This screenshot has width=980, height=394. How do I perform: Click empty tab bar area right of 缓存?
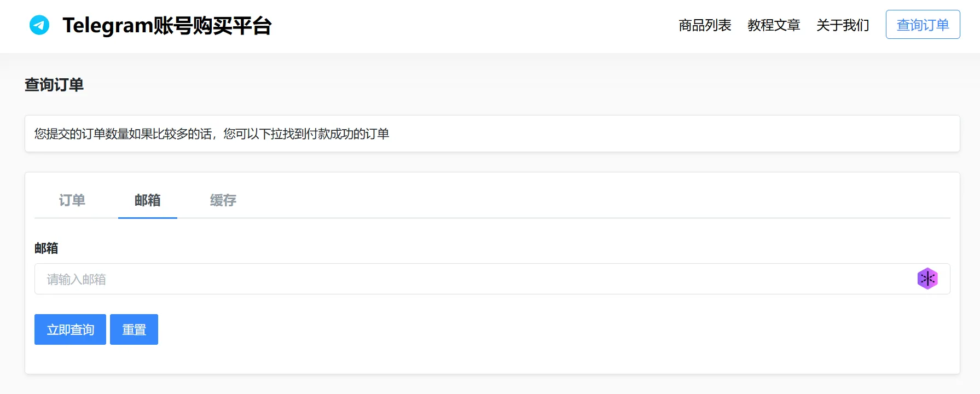547,200
